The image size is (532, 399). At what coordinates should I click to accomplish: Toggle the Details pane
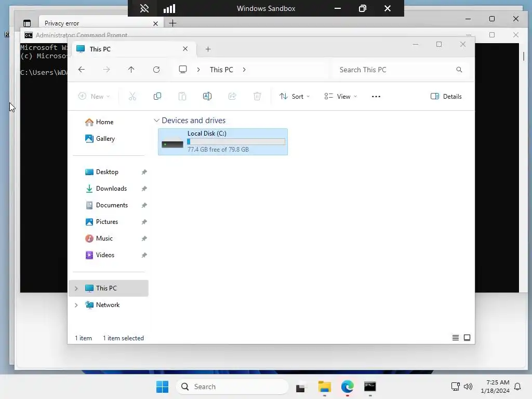pos(446,96)
